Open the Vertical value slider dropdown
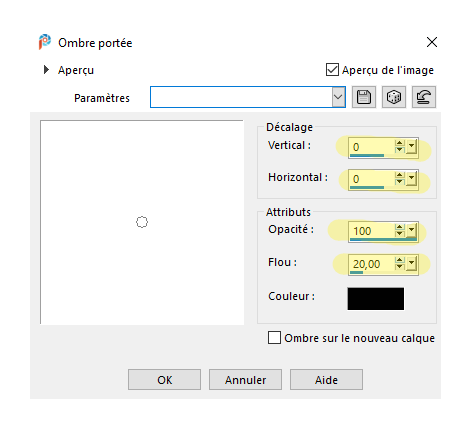The height and width of the screenshot is (429, 471). (412, 146)
